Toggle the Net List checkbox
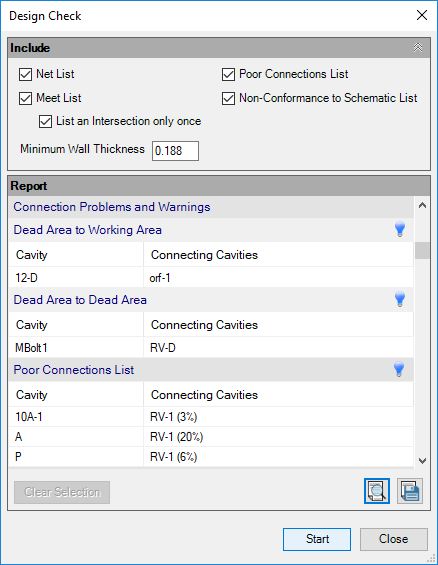 click(x=25, y=75)
